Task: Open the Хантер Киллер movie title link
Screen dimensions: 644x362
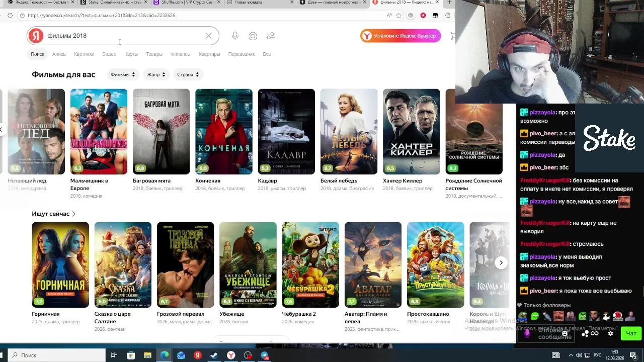Action: tap(403, 180)
